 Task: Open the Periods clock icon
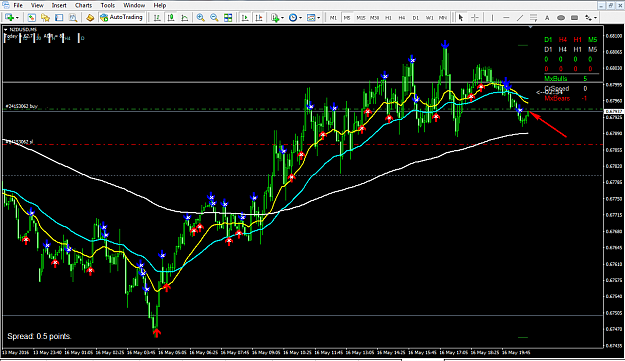tap(293, 18)
